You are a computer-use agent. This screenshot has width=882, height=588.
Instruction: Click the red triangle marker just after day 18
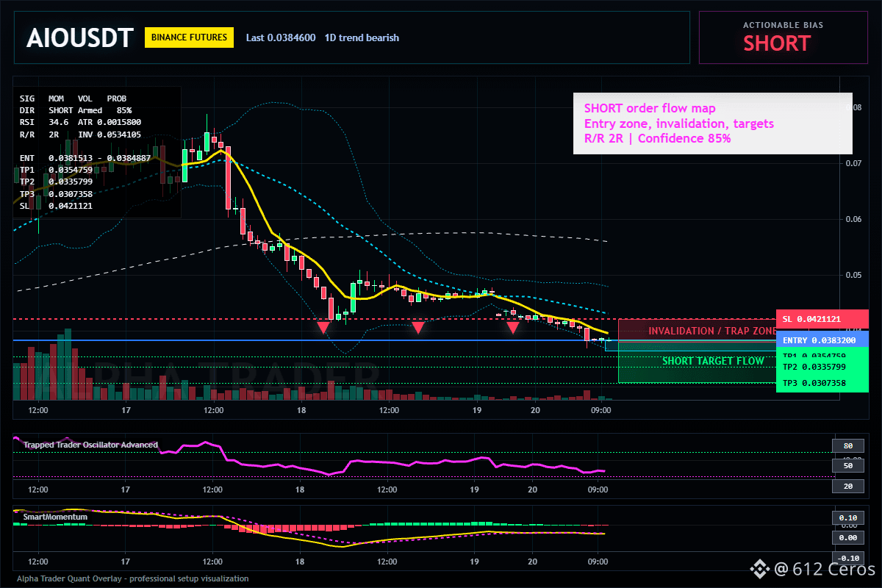(323, 327)
